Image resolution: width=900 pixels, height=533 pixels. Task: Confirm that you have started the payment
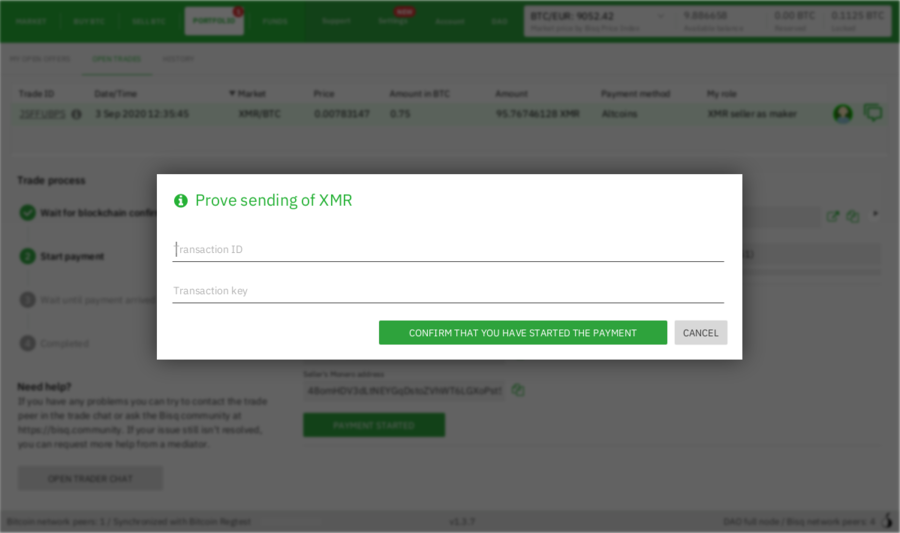522,333
